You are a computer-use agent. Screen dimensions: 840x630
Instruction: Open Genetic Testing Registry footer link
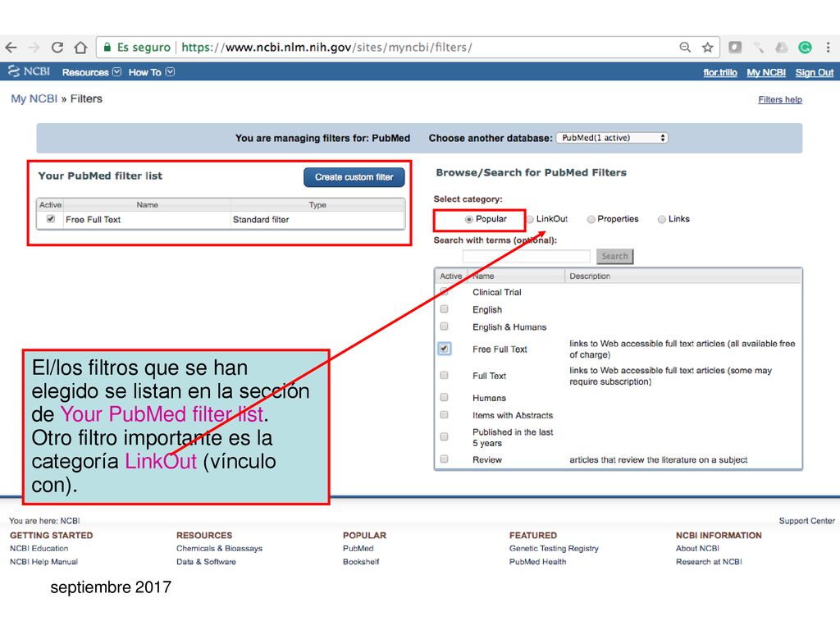point(554,548)
